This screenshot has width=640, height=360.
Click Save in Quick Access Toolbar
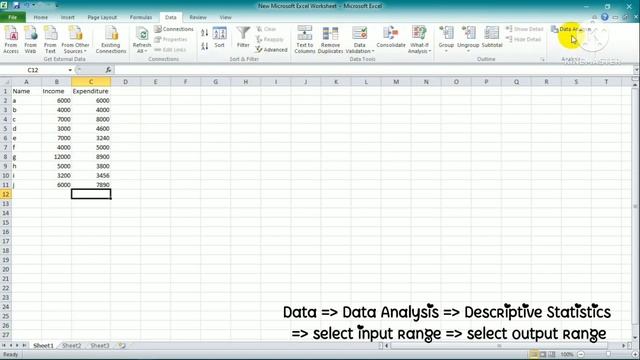[16, 6]
